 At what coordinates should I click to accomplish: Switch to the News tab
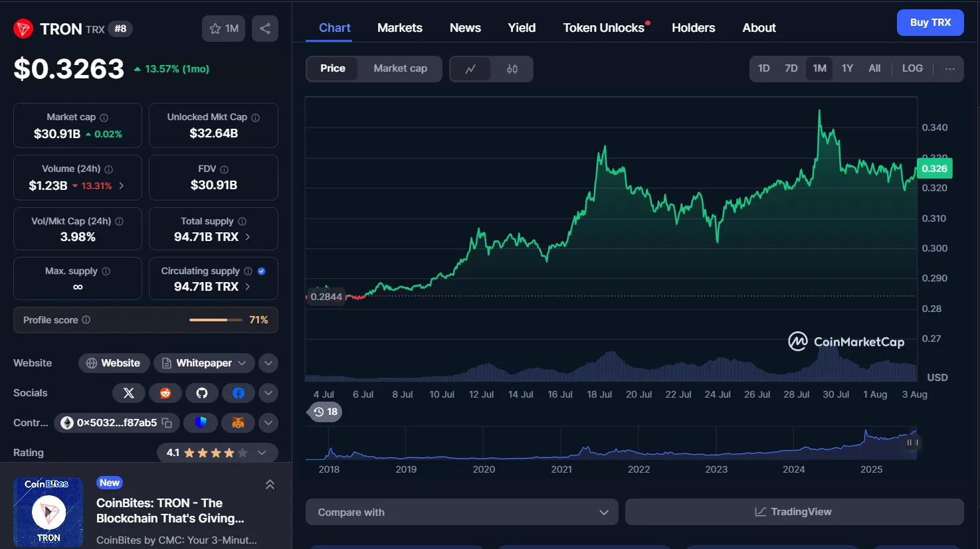pyautogui.click(x=465, y=28)
